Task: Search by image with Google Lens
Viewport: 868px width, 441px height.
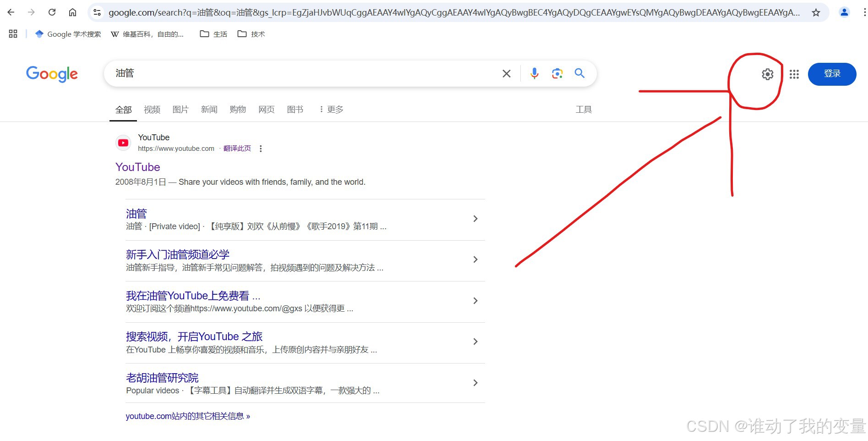Action: click(557, 73)
